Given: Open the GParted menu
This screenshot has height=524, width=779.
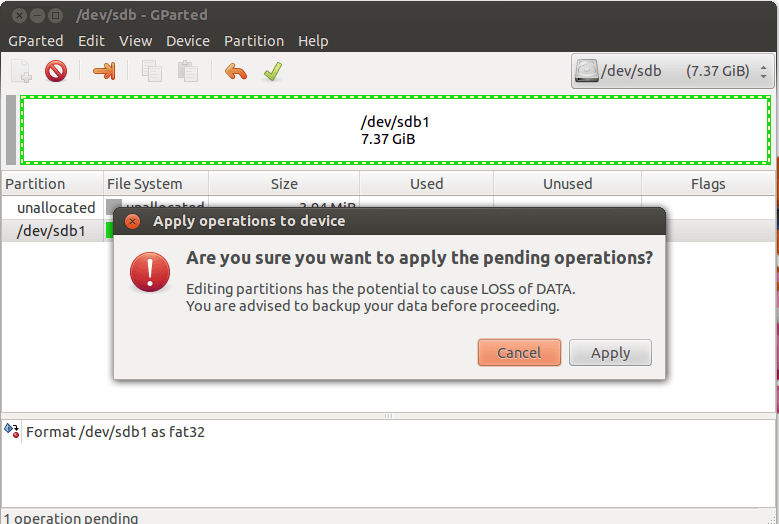Looking at the screenshot, I should 36,41.
